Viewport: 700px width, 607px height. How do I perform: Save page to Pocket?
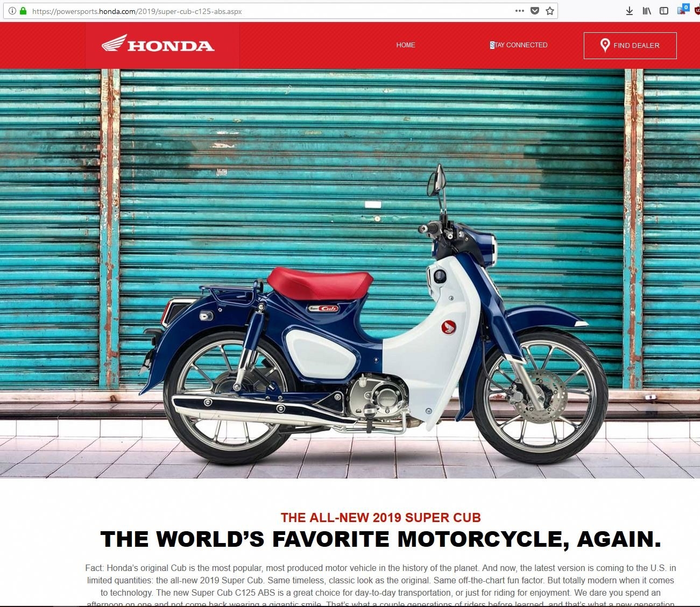point(535,11)
